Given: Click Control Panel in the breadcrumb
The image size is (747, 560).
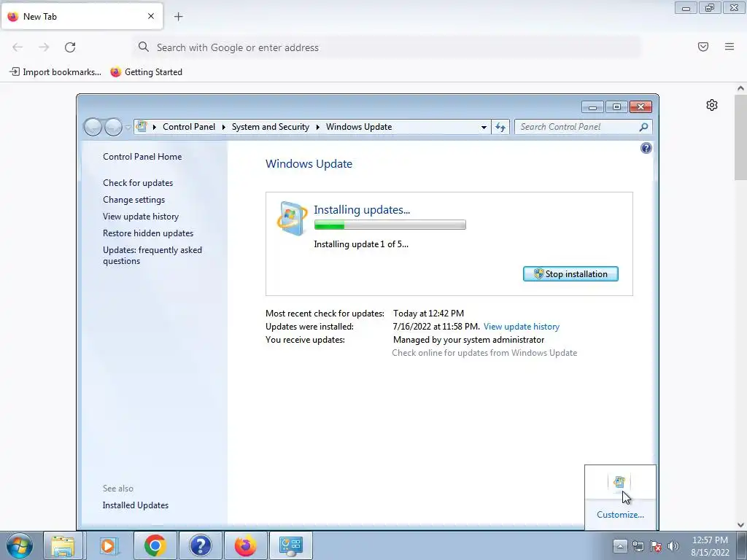Looking at the screenshot, I should 189,127.
